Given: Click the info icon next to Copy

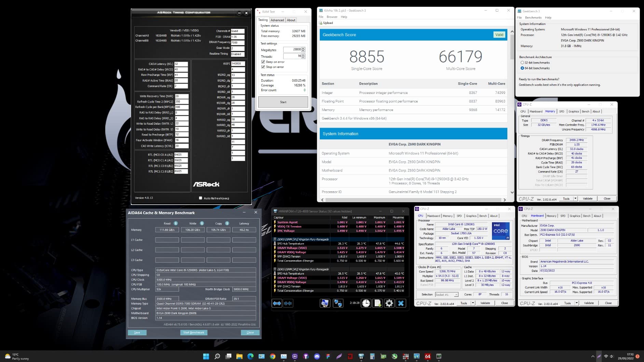Looking at the screenshot, I should tap(227, 223).
